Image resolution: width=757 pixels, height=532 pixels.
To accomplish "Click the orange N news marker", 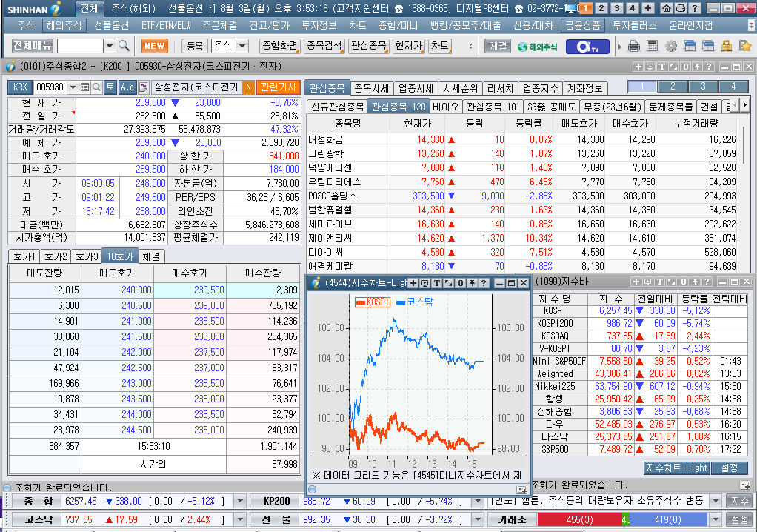I will [x=248, y=87].
